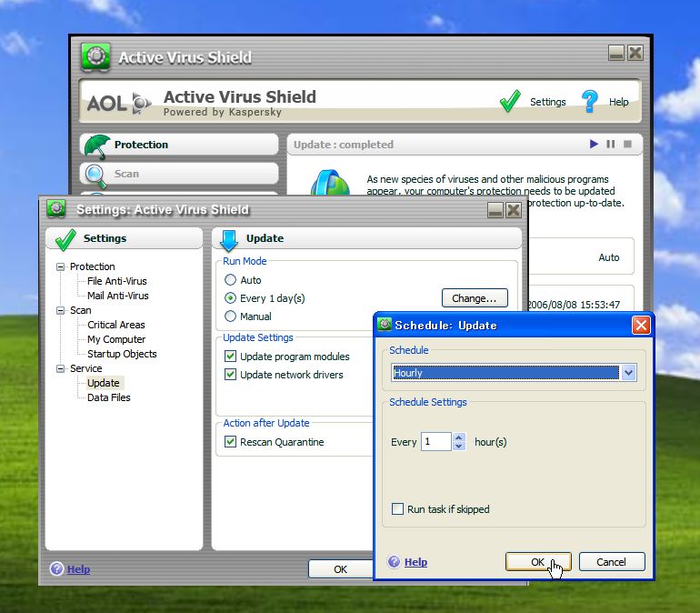Screen dimensions: 700x613
Task: Click the Settings dialog title bar icon
Action: click(x=56, y=208)
